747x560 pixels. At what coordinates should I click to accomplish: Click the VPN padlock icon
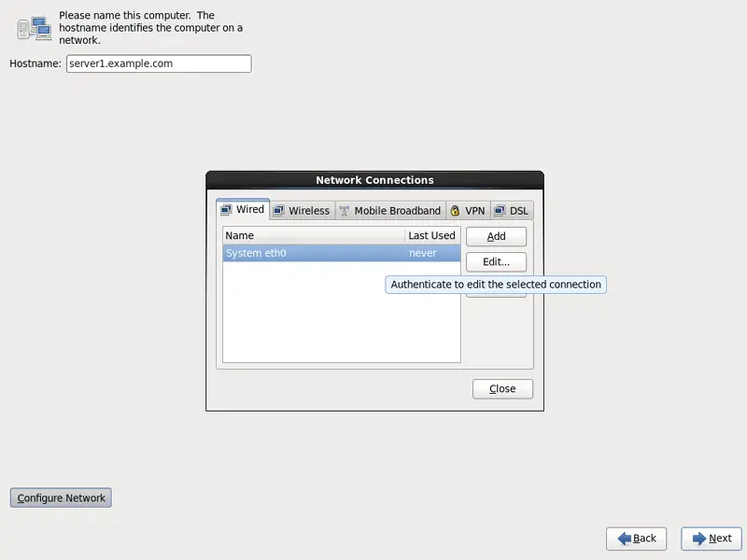pyautogui.click(x=455, y=211)
